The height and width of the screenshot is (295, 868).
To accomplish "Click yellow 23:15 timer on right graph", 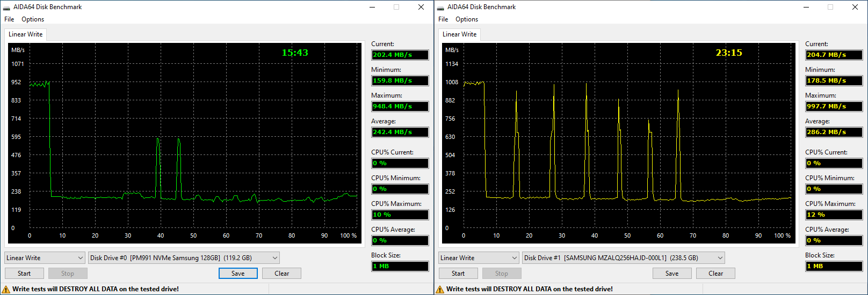I will pyautogui.click(x=729, y=53).
